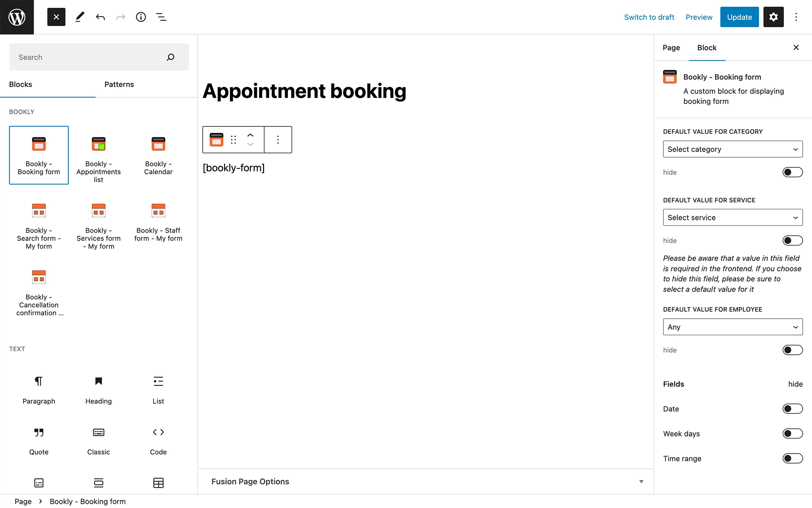The height and width of the screenshot is (508, 812).
Task: Open the WordPress logo menu
Action: coord(17,17)
